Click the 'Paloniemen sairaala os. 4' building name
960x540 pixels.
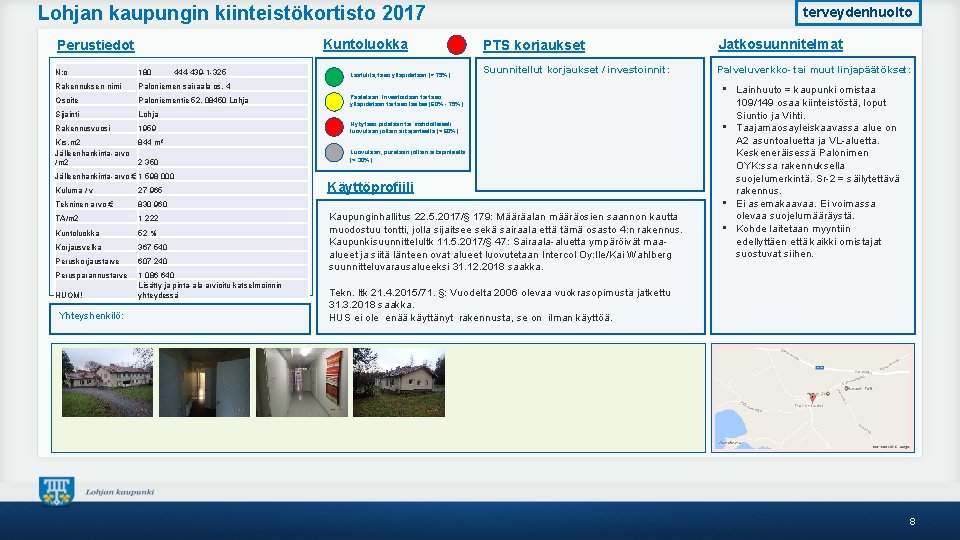pyautogui.click(x=184, y=86)
